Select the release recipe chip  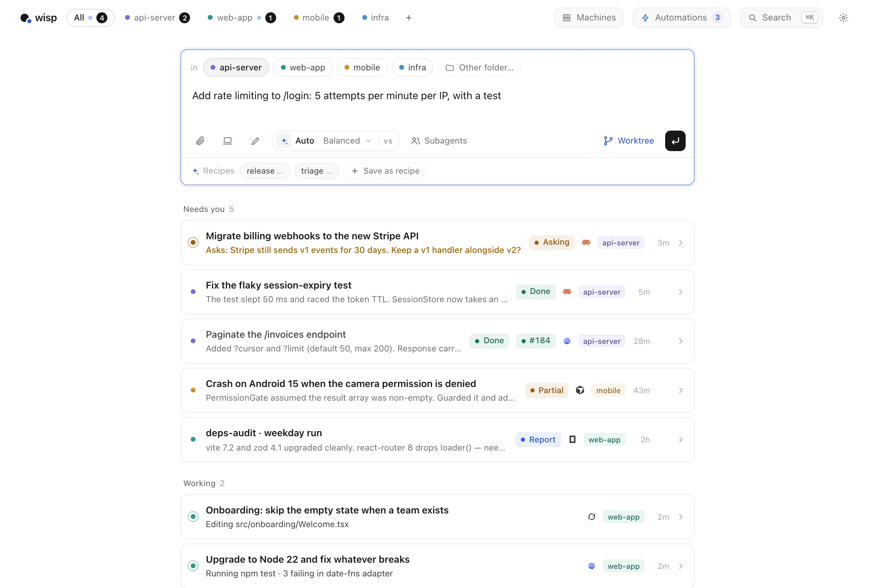click(265, 171)
